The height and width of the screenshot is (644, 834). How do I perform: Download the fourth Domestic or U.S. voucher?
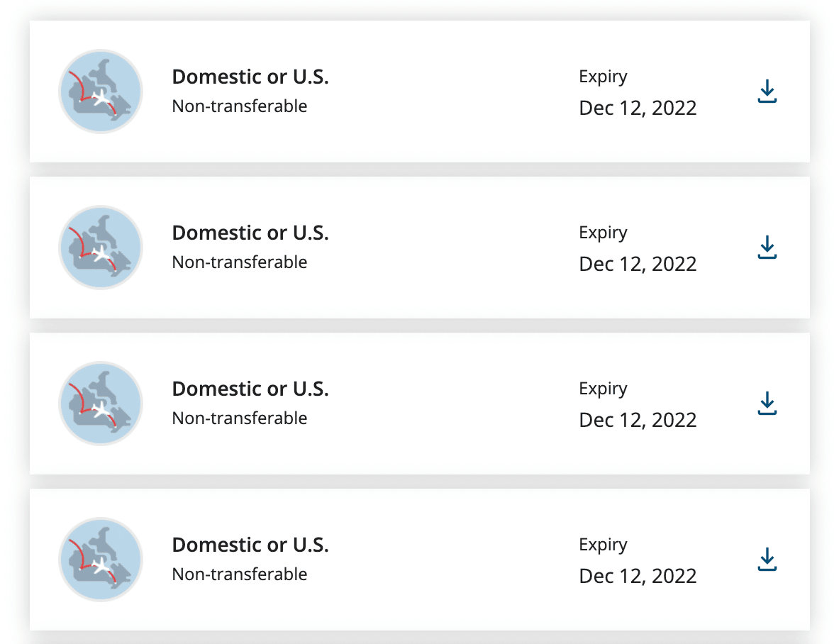tap(767, 560)
